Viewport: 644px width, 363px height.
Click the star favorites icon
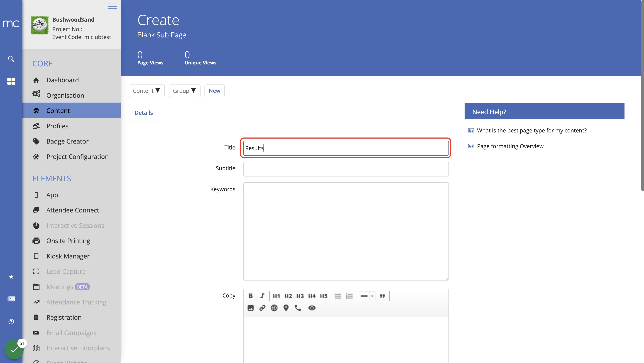[11, 277]
